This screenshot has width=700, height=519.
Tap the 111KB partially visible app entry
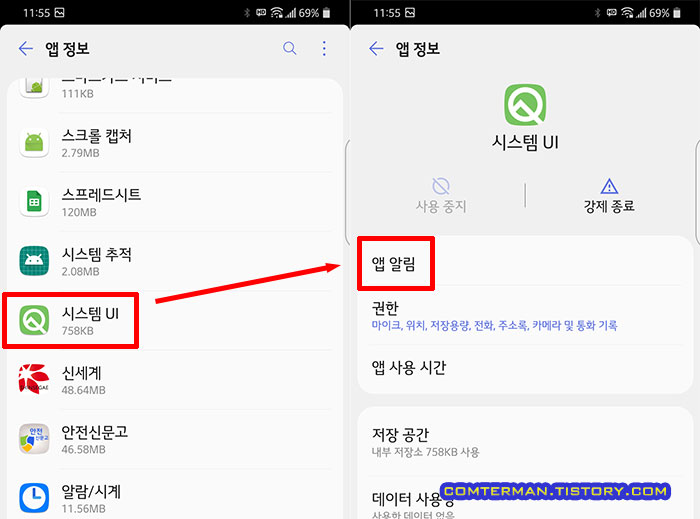coord(175,95)
